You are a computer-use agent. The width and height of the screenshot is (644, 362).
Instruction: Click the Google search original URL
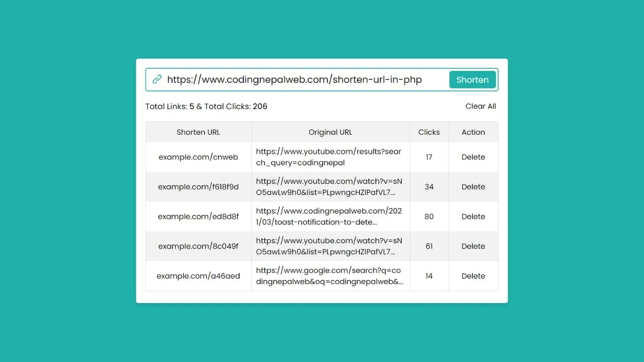point(330,276)
